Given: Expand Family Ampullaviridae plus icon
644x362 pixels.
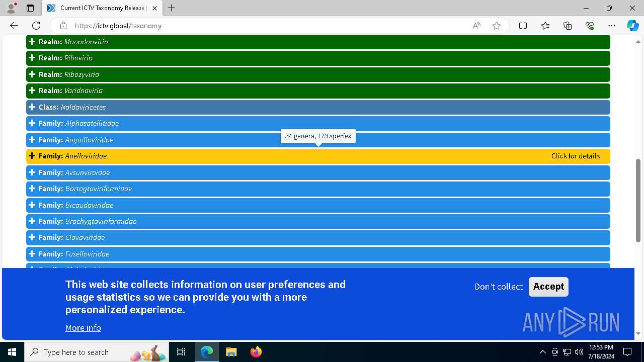Looking at the screenshot, I should [32, 140].
